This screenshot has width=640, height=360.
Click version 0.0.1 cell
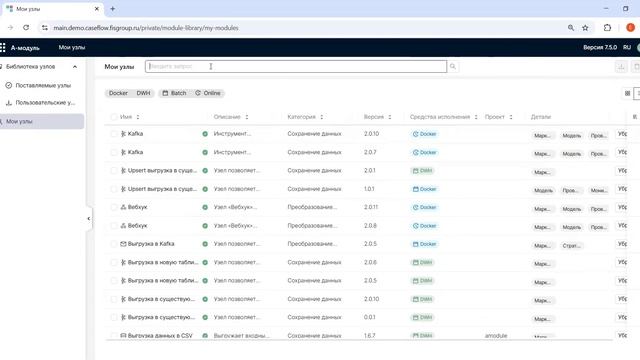(x=369, y=317)
